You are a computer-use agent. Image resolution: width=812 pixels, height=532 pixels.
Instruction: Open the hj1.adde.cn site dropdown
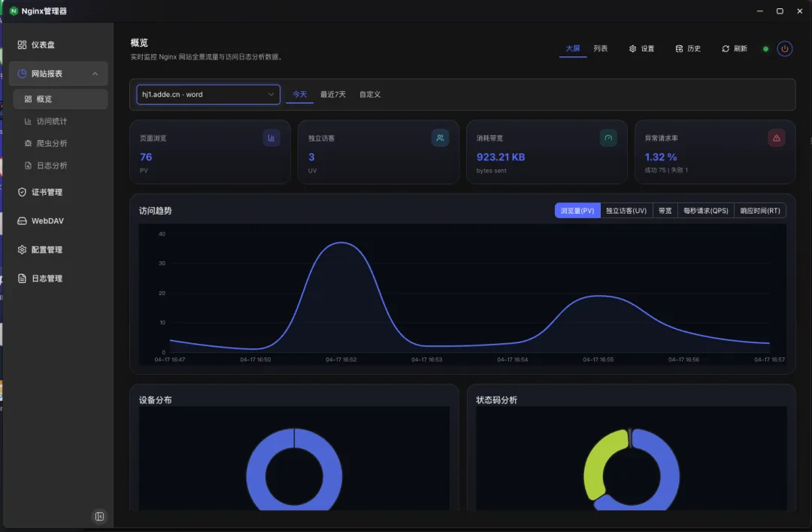[x=208, y=94]
